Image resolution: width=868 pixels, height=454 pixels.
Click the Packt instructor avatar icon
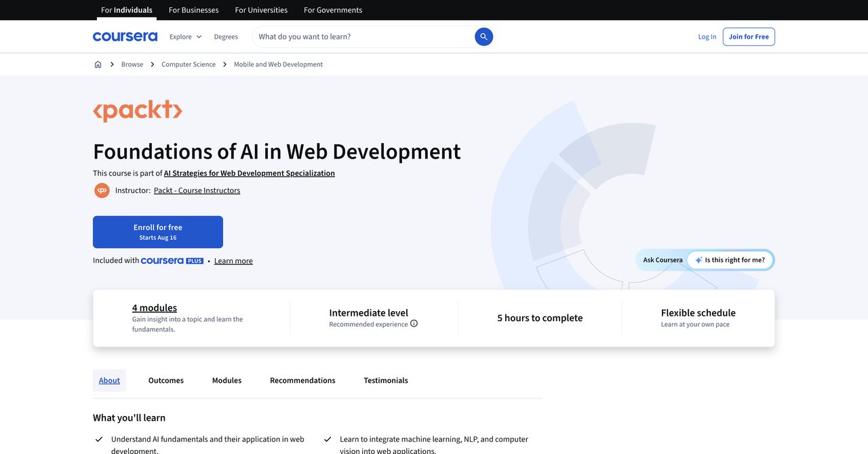coord(102,190)
